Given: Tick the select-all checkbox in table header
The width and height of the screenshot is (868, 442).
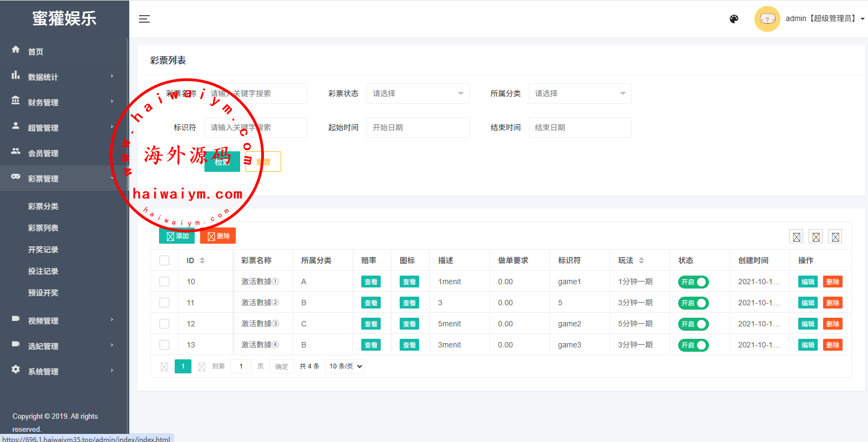Looking at the screenshot, I should tap(164, 260).
